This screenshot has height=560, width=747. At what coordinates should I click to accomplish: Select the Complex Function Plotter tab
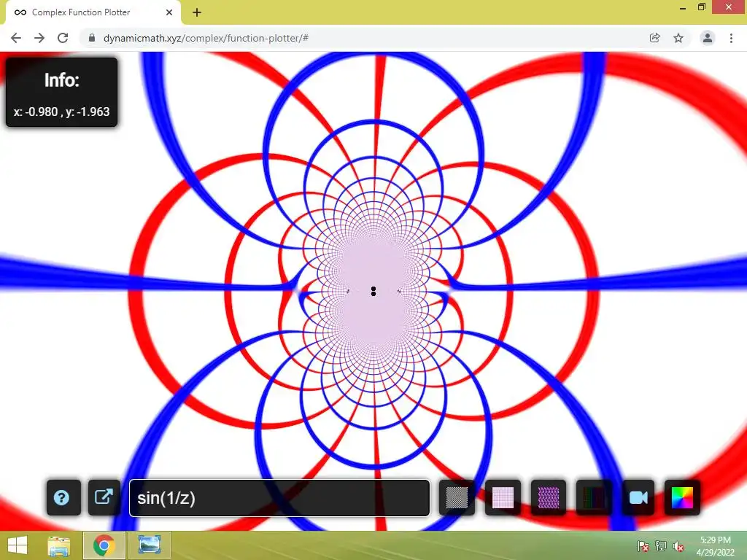point(93,12)
